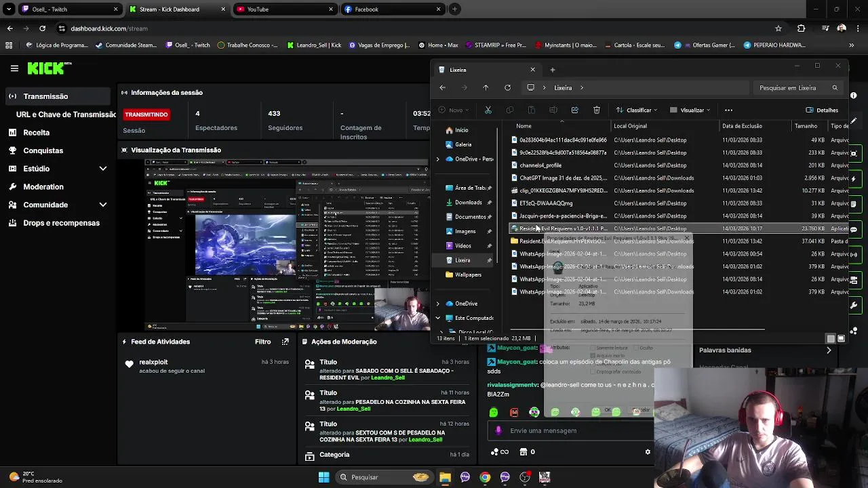Open the browser tab search dropdown

[9, 9]
